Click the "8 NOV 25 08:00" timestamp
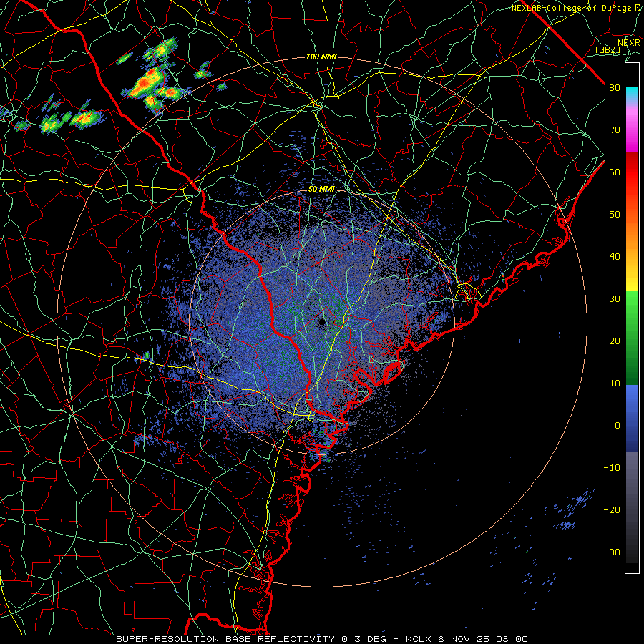This screenshot has height=644, width=644. (x=483, y=639)
